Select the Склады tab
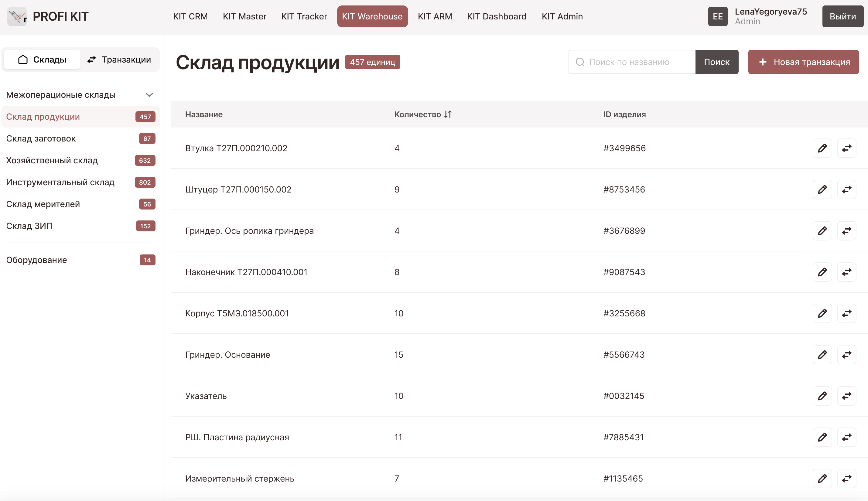Viewport: 868px width, 501px height. [42, 60]
